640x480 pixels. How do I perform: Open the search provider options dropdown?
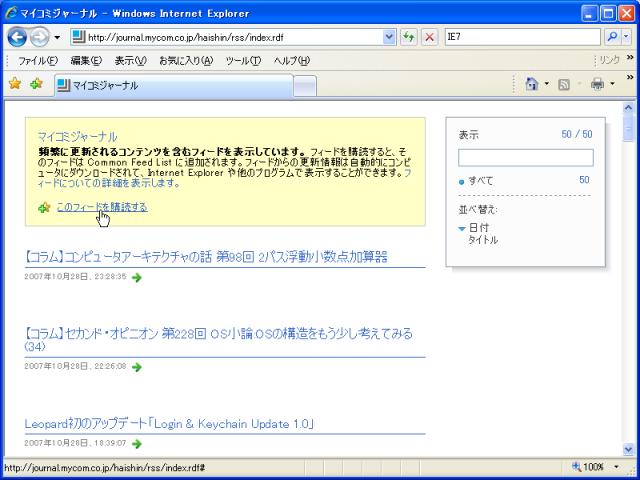(627, 37)
